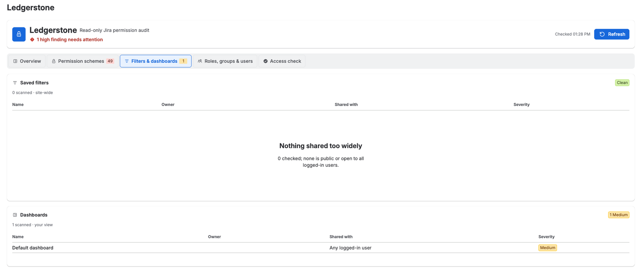Click the Saved filters section heading

click(x=34, y=83)
